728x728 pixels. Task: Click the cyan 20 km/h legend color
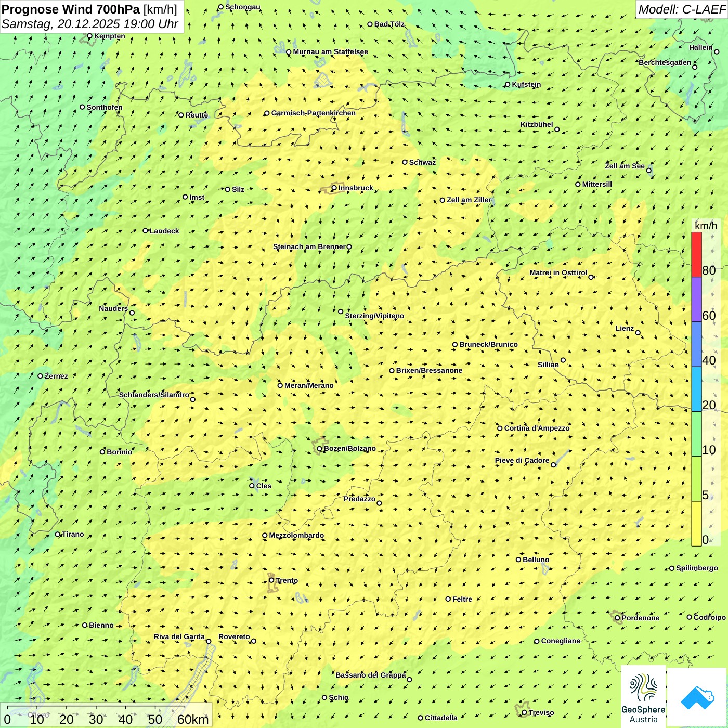pyautogui.click(x=696, y=389)
